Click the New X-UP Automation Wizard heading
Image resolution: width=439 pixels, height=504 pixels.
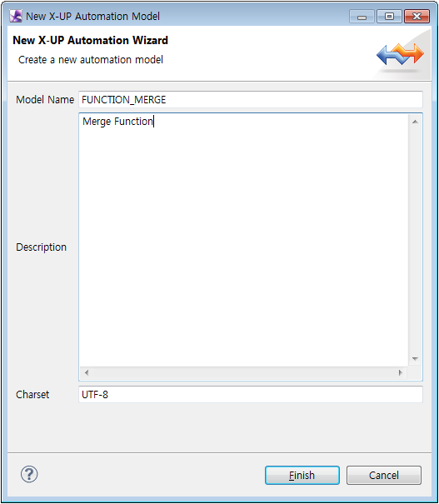(x=90, y=40)
